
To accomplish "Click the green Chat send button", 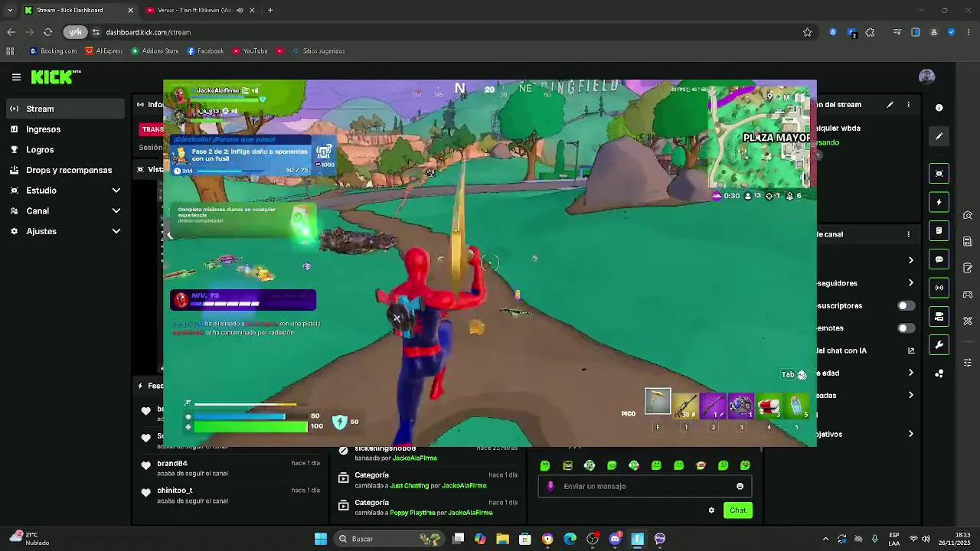I will [x=738, y=510].
